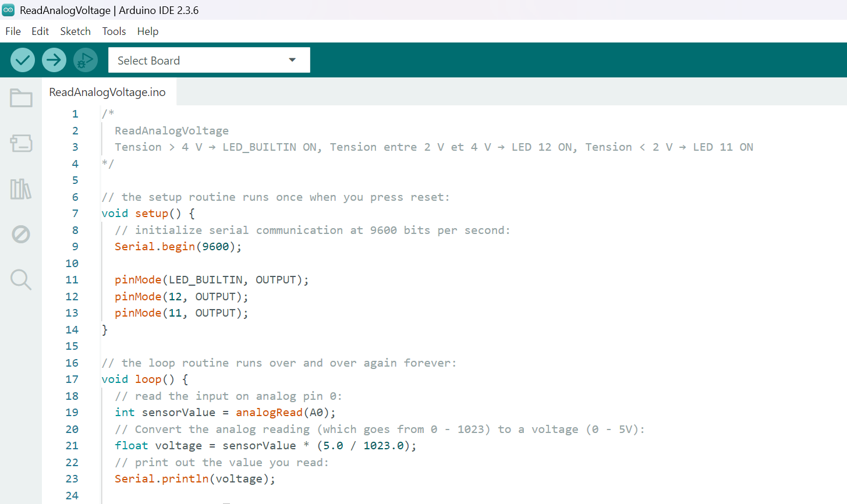This screenshot has height=504, width=847.
Task: Click line number 7 in the gutter
Action: tap(75, 214)
